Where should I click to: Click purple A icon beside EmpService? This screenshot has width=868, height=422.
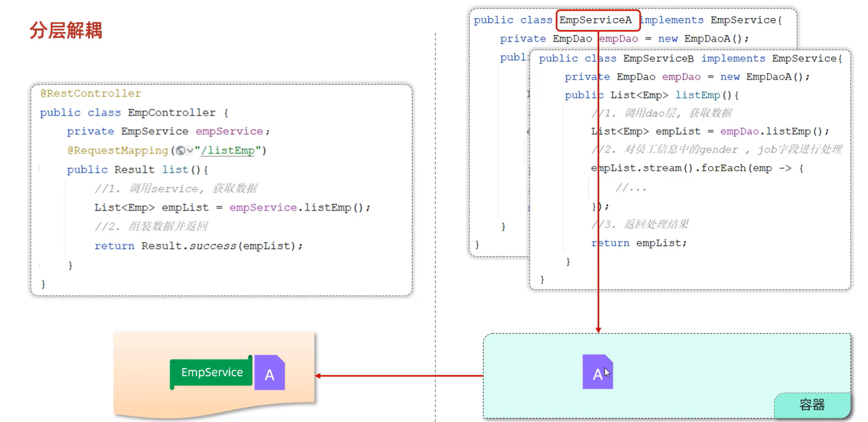coord(270,373)
